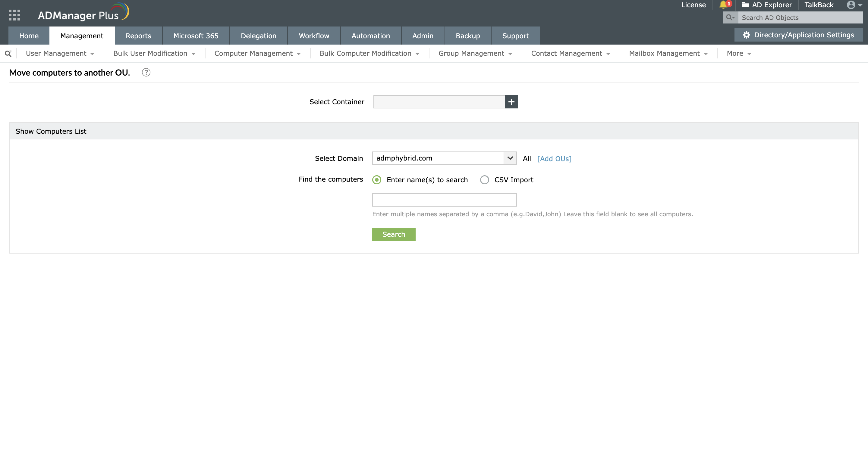
Task: Open the apps grid launcher icon
Action: point(14,15)
